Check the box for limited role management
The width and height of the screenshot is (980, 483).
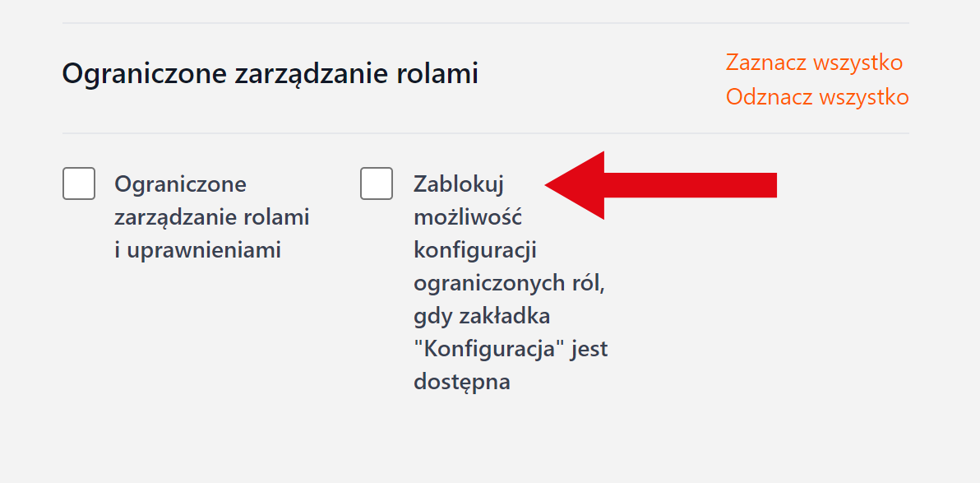click(x=79, y=183)
